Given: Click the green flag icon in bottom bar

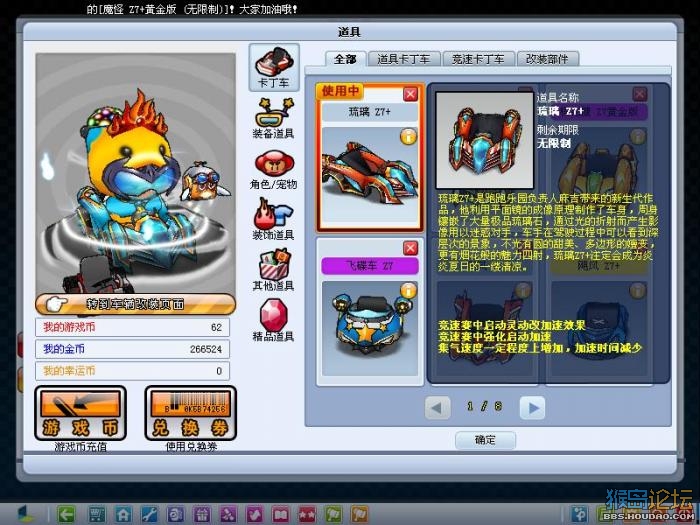Looking at the screenshot, I should 333,515.
